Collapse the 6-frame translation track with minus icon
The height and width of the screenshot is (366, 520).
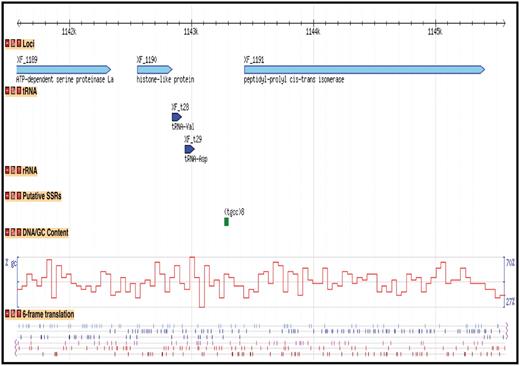[7, 314]
